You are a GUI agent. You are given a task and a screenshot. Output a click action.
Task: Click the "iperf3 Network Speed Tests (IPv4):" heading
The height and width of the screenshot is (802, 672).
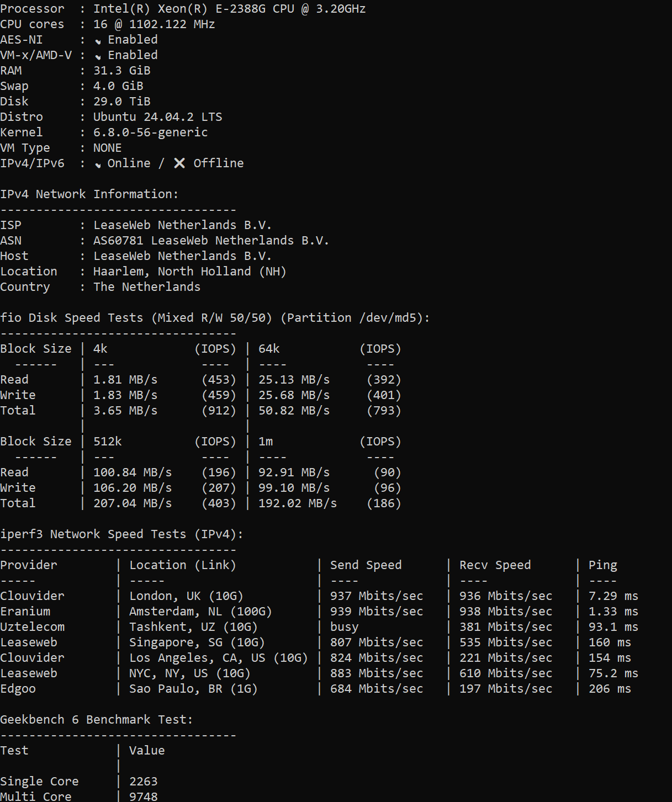tap(121, 534)
